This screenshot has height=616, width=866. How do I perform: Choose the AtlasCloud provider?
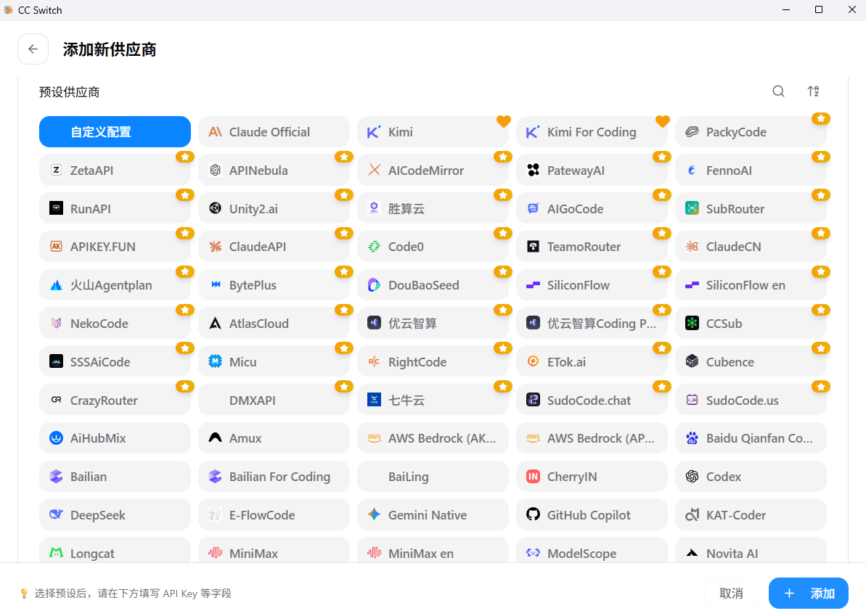274,324
